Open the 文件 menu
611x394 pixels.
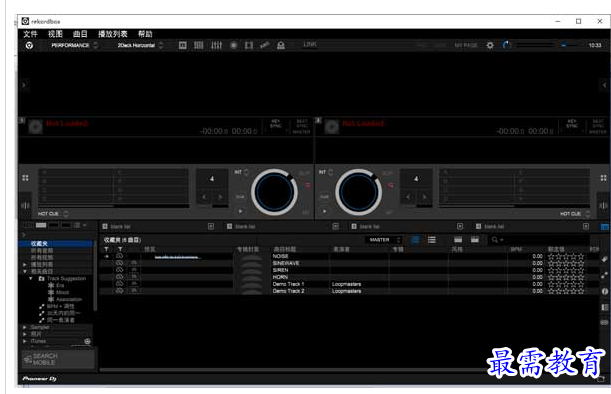coord(30,34)
